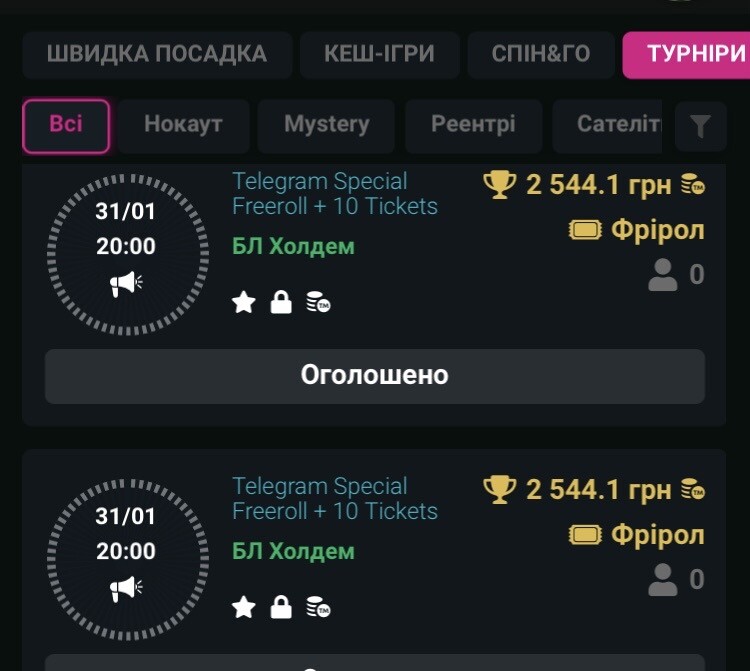This screenshot has width=750, height=671.
Task: Open the КЕШ-ІГРИ tab
Action: pyautogui.click(x=379, y=54)
